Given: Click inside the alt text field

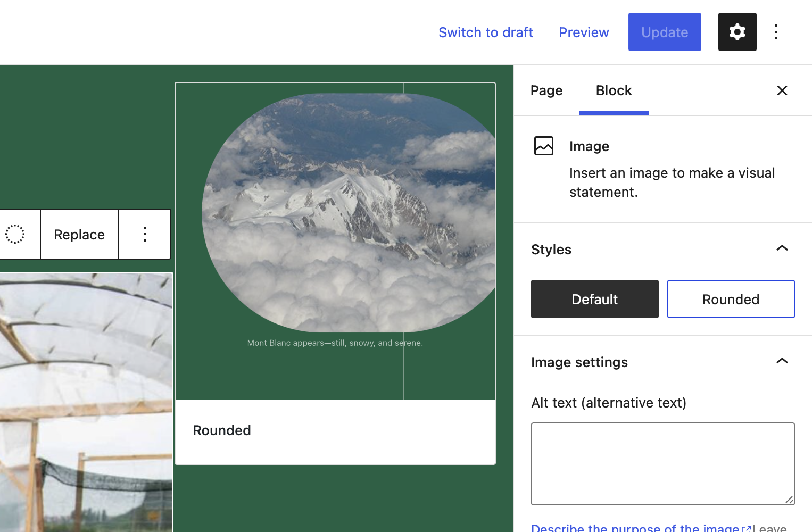Looking at the screenshot, I should pyautogui.click(x=662, y=463).
